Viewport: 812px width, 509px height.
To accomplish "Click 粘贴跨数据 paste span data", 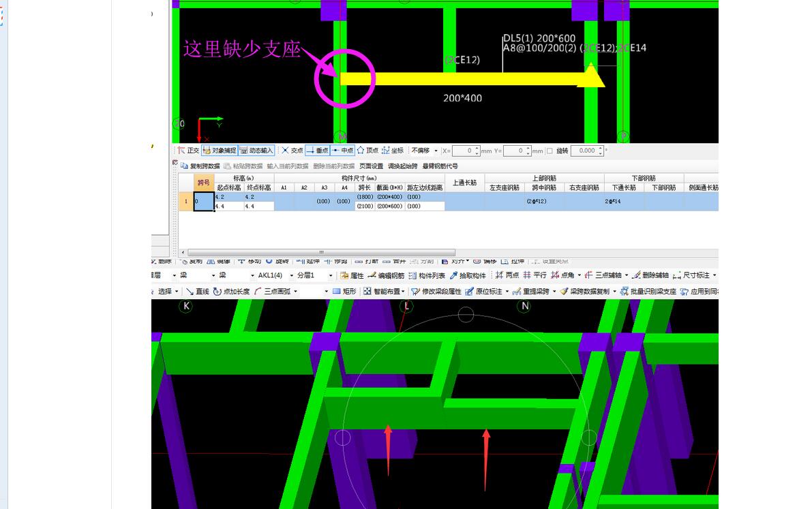I will coord(243,166).
